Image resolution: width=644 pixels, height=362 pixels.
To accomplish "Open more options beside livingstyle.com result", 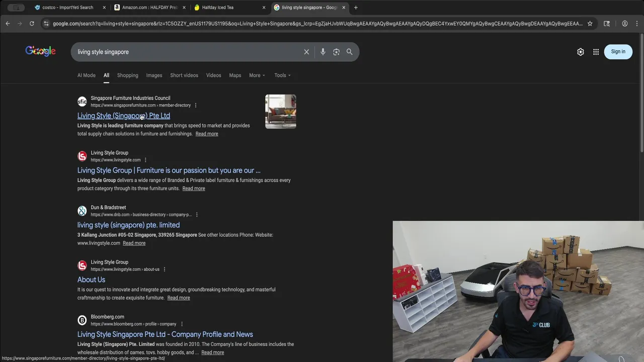I will click(145, 160).
